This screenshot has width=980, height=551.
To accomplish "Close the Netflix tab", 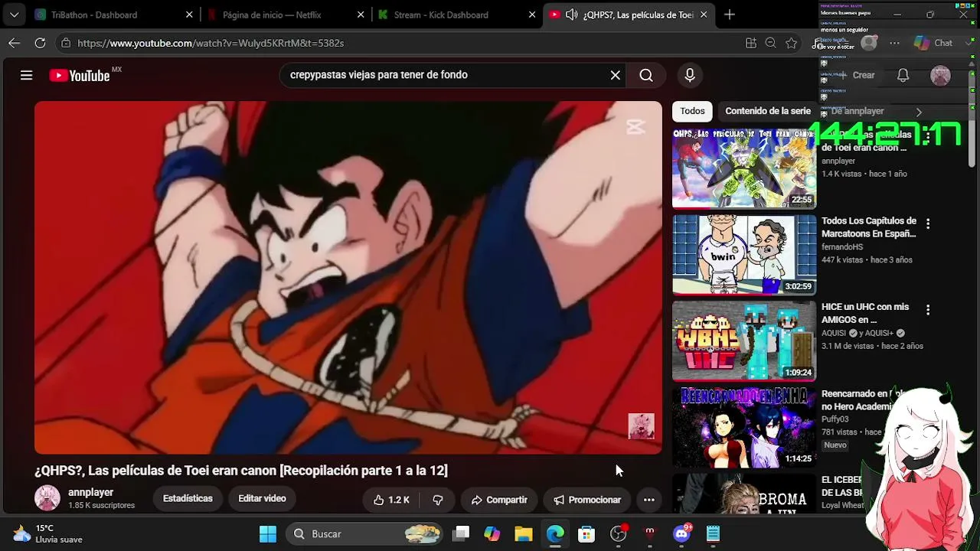I will [361, 15].
